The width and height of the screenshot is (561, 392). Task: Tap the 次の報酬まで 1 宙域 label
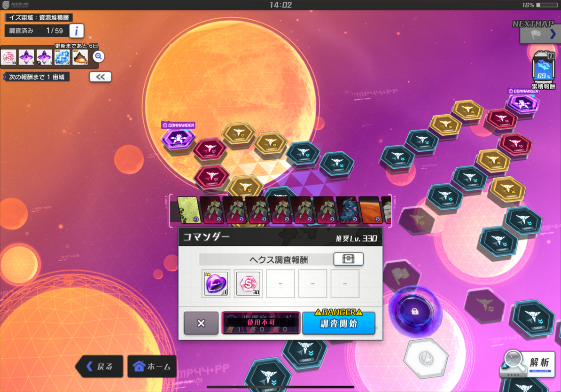[36, 77]
